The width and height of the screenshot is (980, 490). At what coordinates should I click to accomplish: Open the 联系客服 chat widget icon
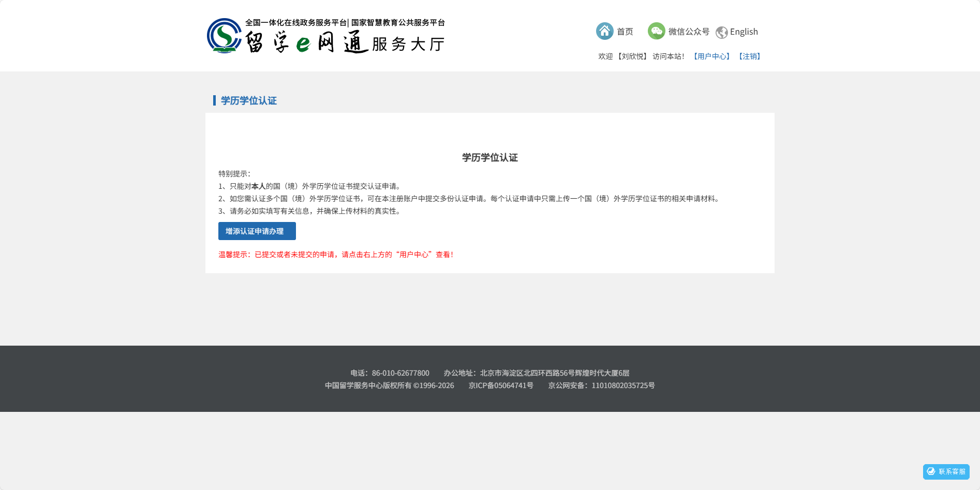pos(946,471)
